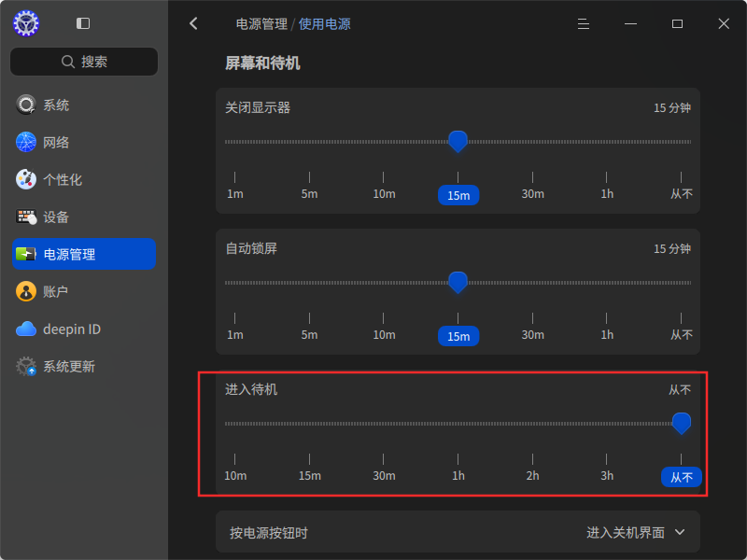This screenshot has height=560, width=747.
Task: Click 使用电源 in the breadcrumb
Action: pyautogui.click(x=324, y=24)
